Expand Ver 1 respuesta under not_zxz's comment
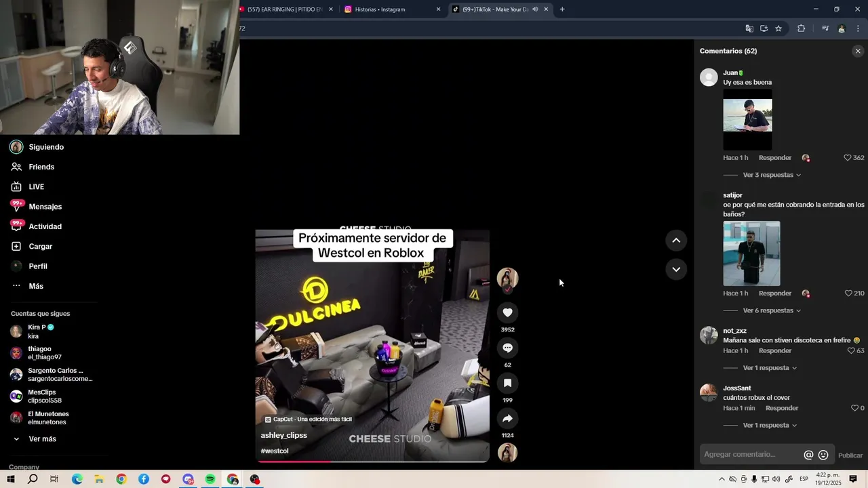This screenshot has width=868, height=488. tap(770, 368)
